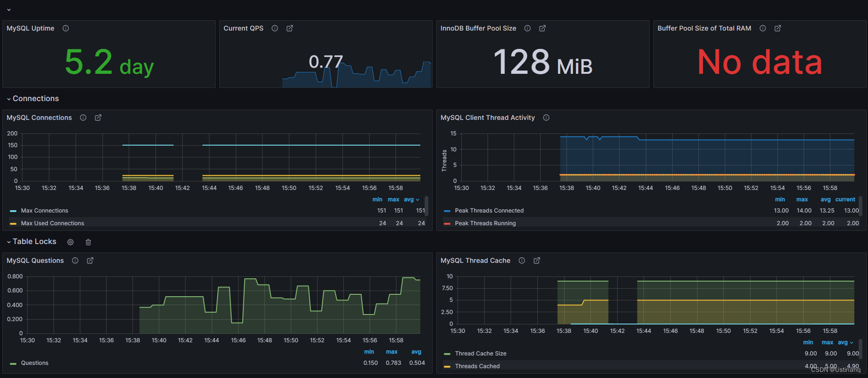868x378 pixels.
Task: Click the No data value
Action: pos(760,62)
